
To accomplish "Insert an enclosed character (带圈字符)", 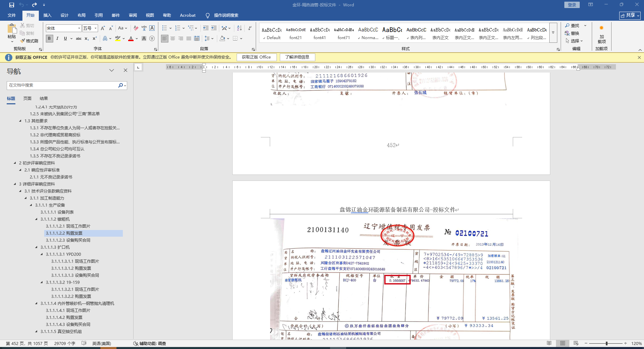I will point(152,38).
